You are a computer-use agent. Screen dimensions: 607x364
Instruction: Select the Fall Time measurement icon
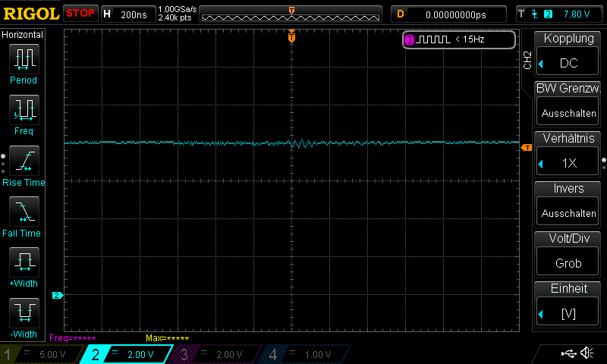point(24,212)
